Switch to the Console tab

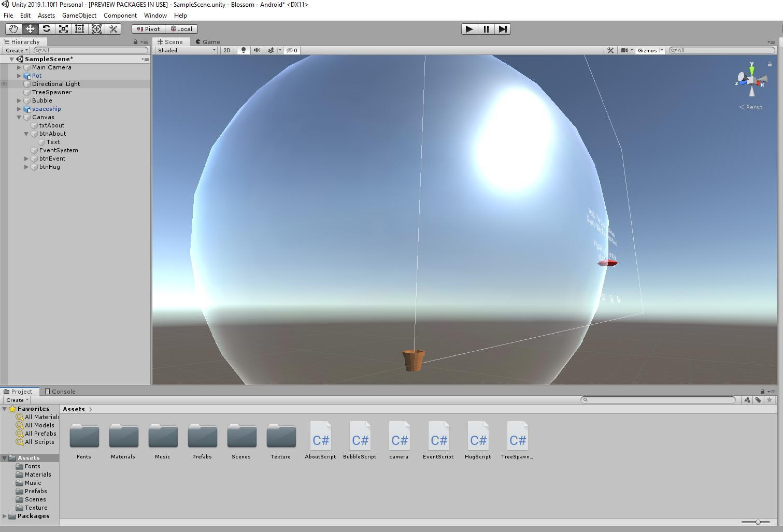click(x=60, y=392)
